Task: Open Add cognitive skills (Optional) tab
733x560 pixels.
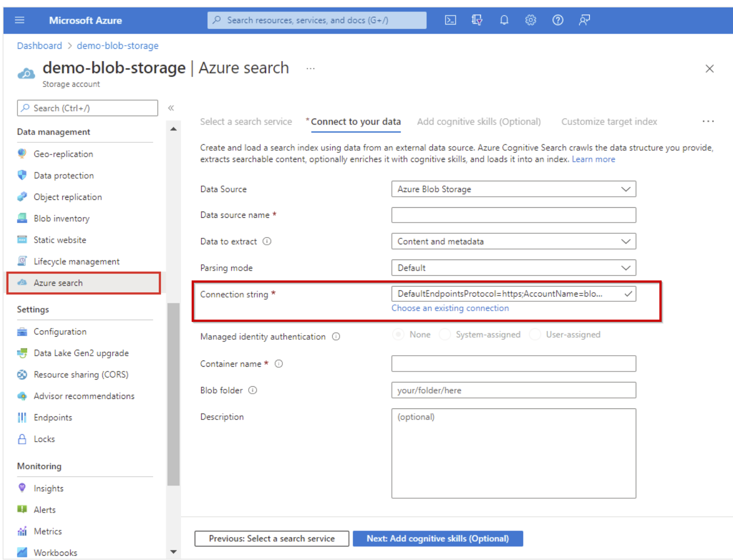Action: coord(479,121)
